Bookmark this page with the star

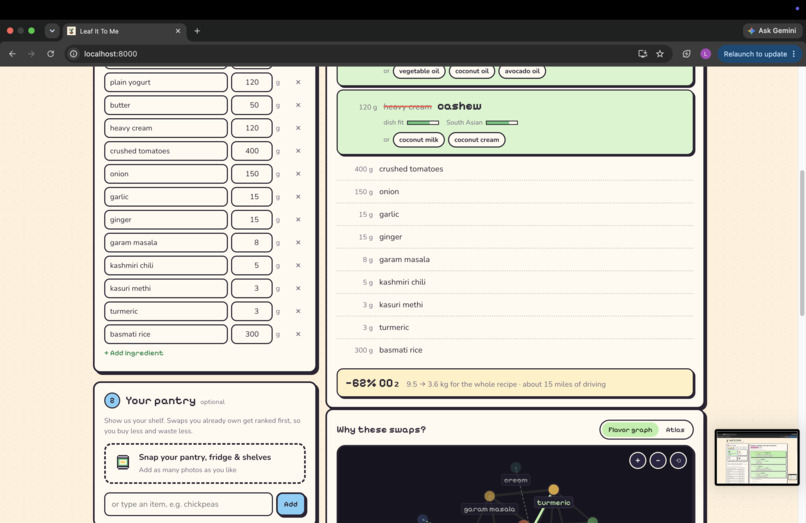660,53
